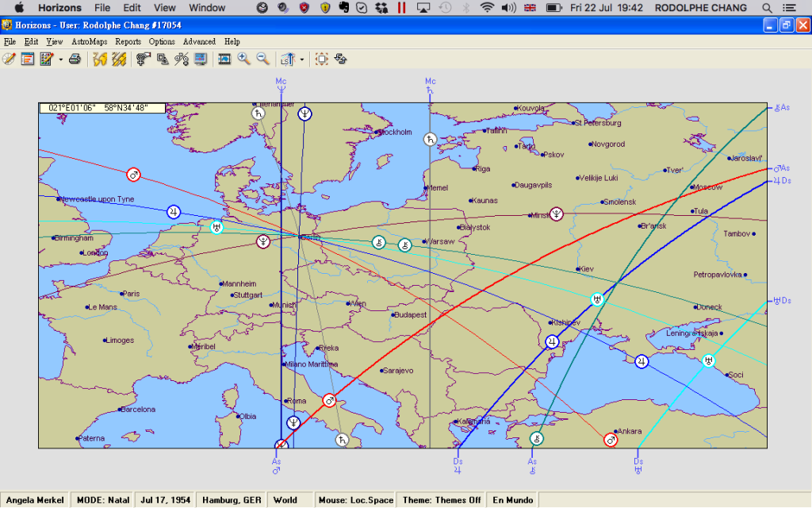Viewport: 812px width, 508px height.
Task: Click the Ankara city label on map
Action: 629,431
